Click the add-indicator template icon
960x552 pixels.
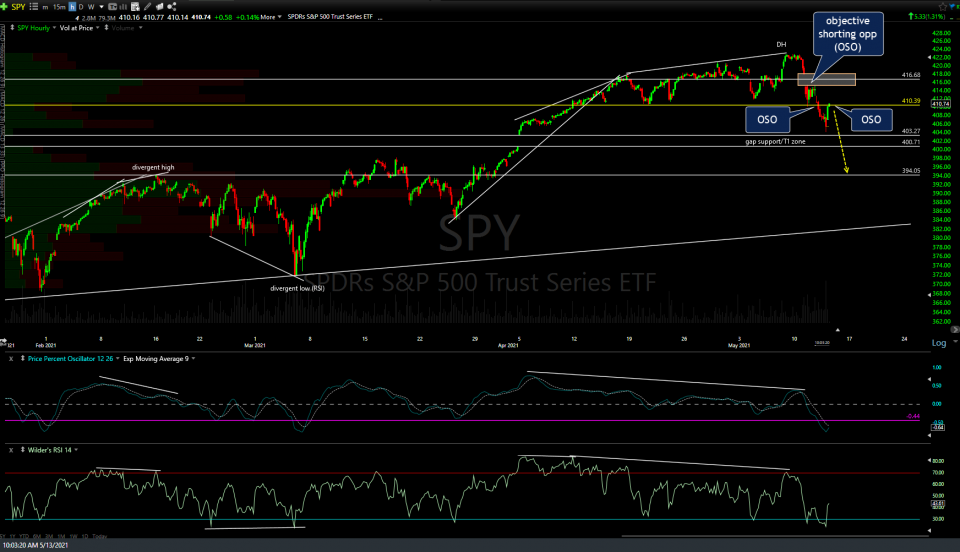point(135,7)
